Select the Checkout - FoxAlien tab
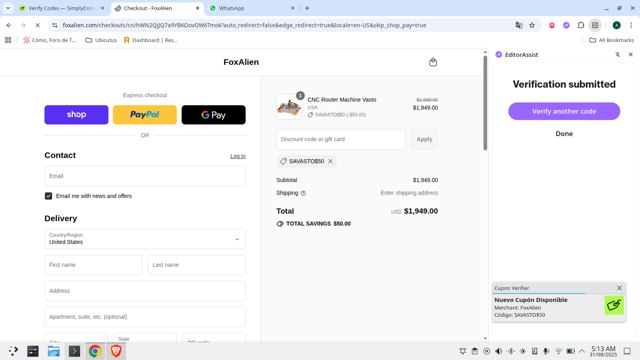640x360 pixels. coord(156,8)
